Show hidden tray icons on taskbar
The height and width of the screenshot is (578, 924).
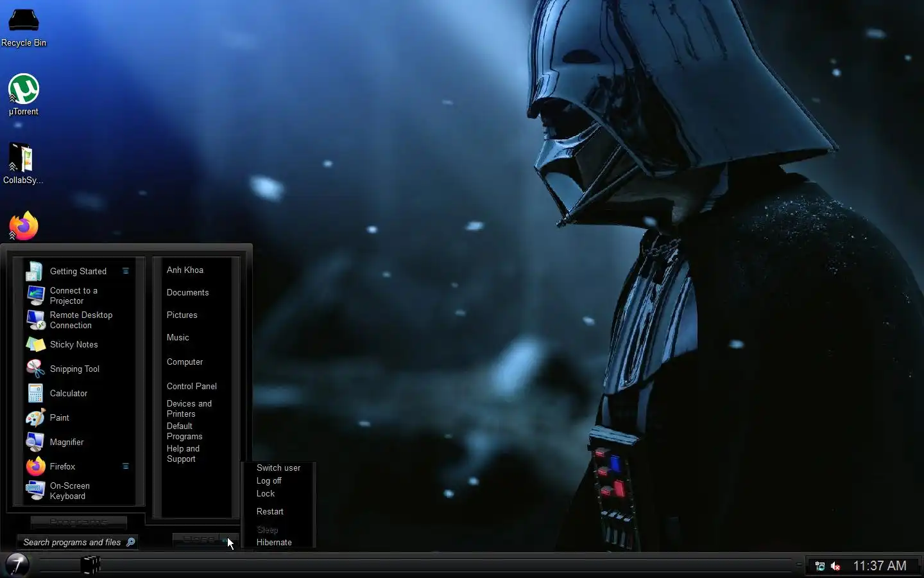(x=799, y=565)
